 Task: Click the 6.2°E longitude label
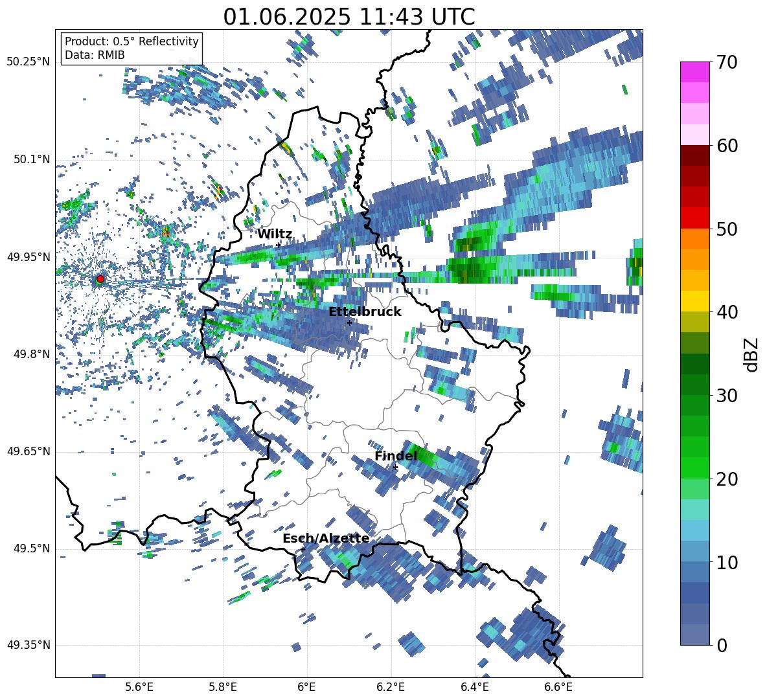coord(391,687)
